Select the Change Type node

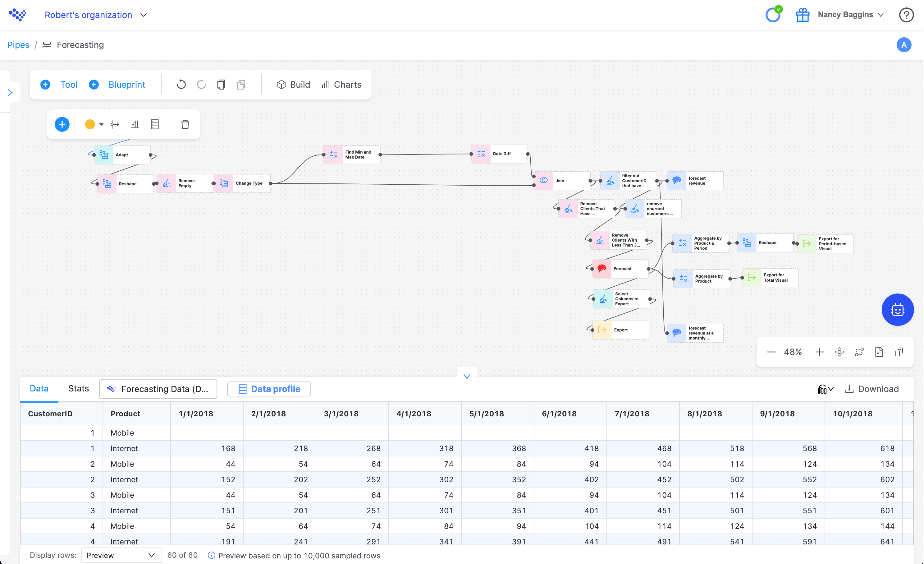[242, 183]
